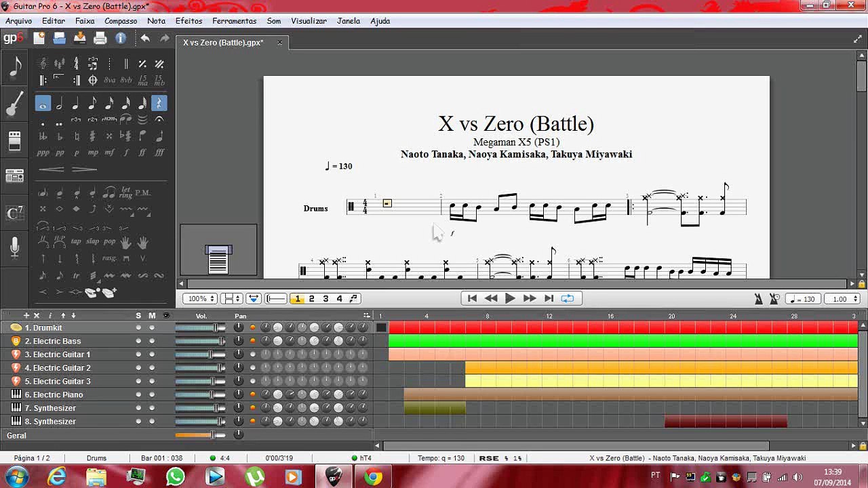Open track properties (i) button
The height and width of the screenshot is (488, 868).
[x=50, y=315]
